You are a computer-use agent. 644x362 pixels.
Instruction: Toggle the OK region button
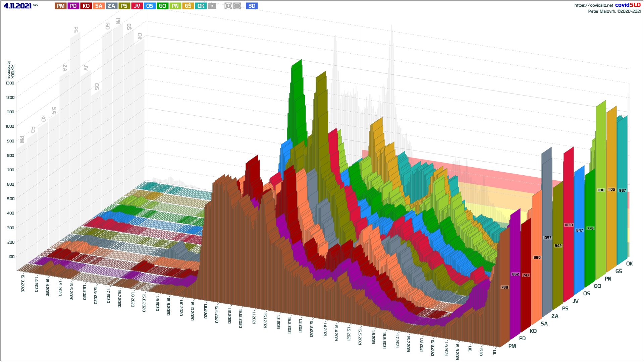click(201, 6)
